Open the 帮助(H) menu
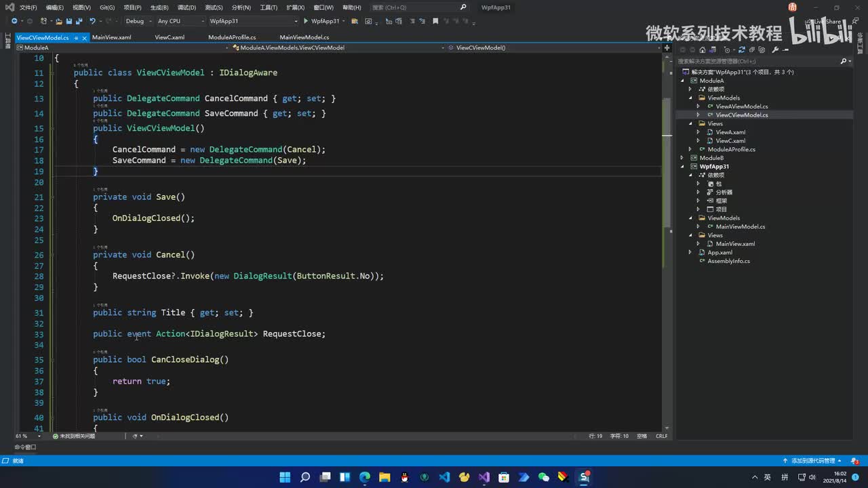This screenshot has height=488, width=868. click(x=352, y=7)
